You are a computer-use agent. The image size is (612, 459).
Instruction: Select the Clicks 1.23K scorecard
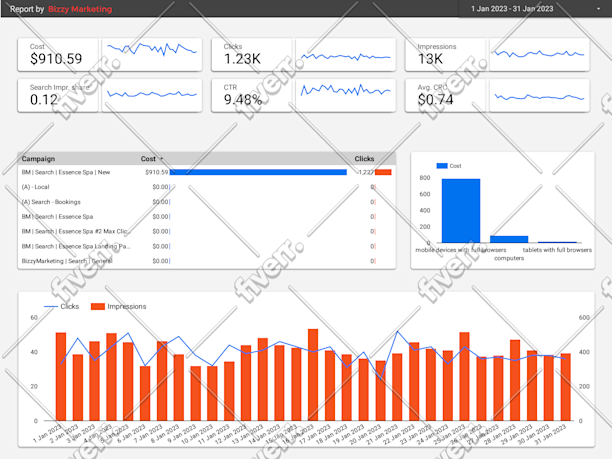click(251, 55)
